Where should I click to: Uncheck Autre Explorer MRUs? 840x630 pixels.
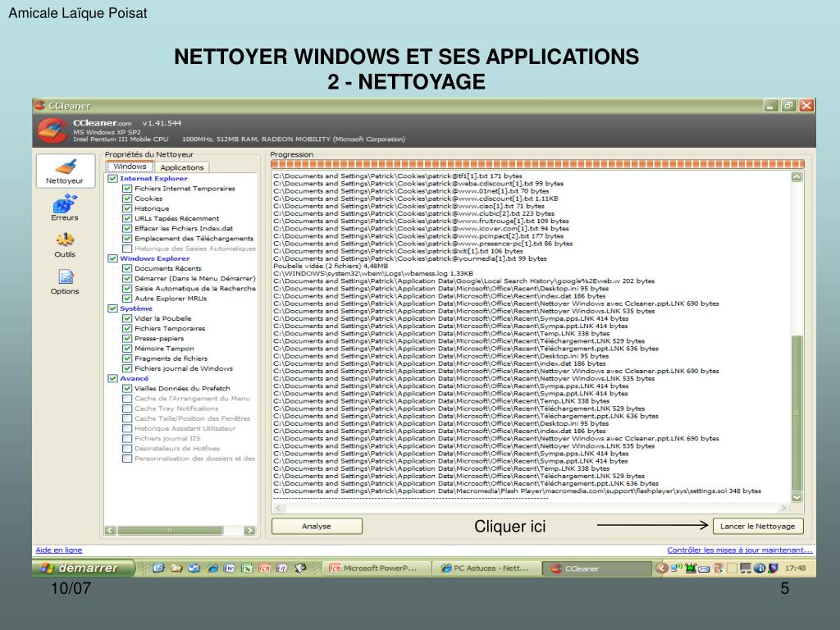pos(127,299)
